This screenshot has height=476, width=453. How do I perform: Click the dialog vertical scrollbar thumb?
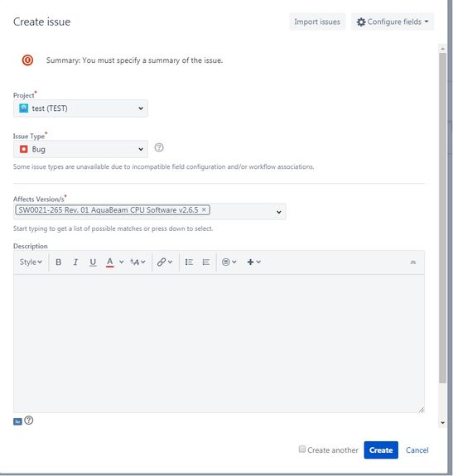pyautogui.click(x=442, y=219)
